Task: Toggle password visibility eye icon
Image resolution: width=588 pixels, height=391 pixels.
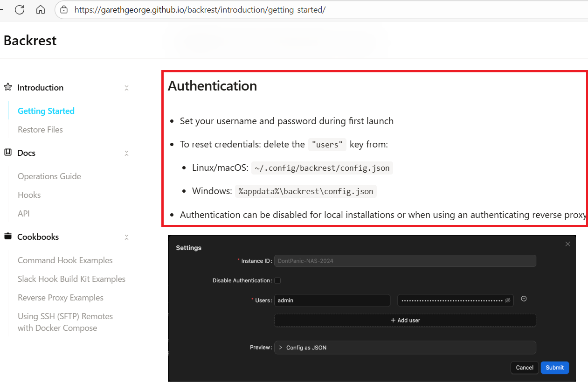Action: pos(507,300)
